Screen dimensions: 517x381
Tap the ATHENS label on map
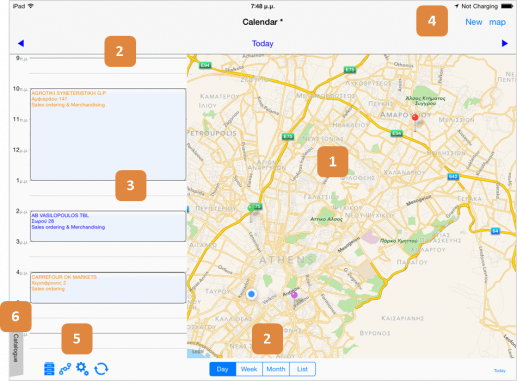287,260
